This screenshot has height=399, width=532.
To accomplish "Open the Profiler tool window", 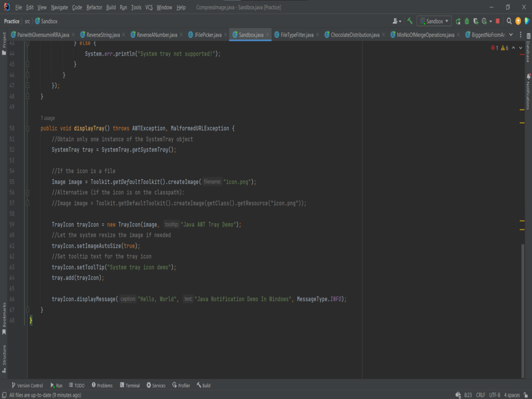I will pos(181,385).
